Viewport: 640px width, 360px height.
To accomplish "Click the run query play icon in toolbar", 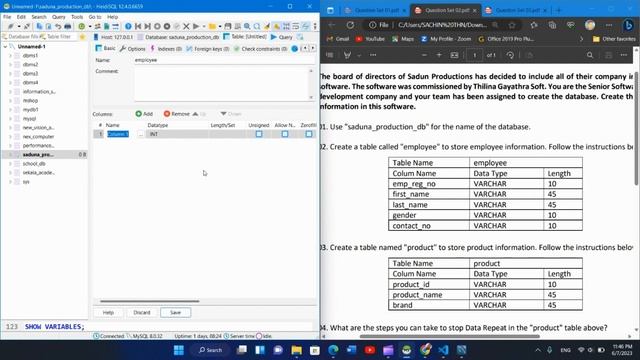I will [x=196, y=26].
